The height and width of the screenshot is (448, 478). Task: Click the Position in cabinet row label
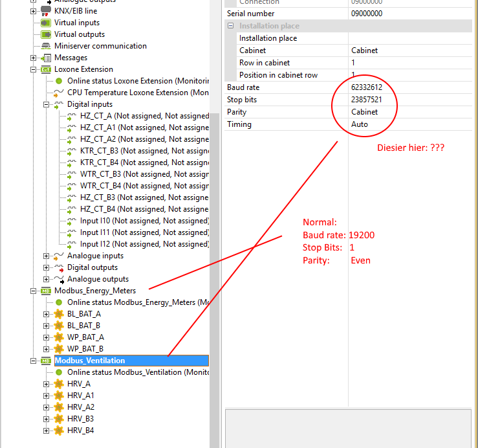click(x=278, y=75)
